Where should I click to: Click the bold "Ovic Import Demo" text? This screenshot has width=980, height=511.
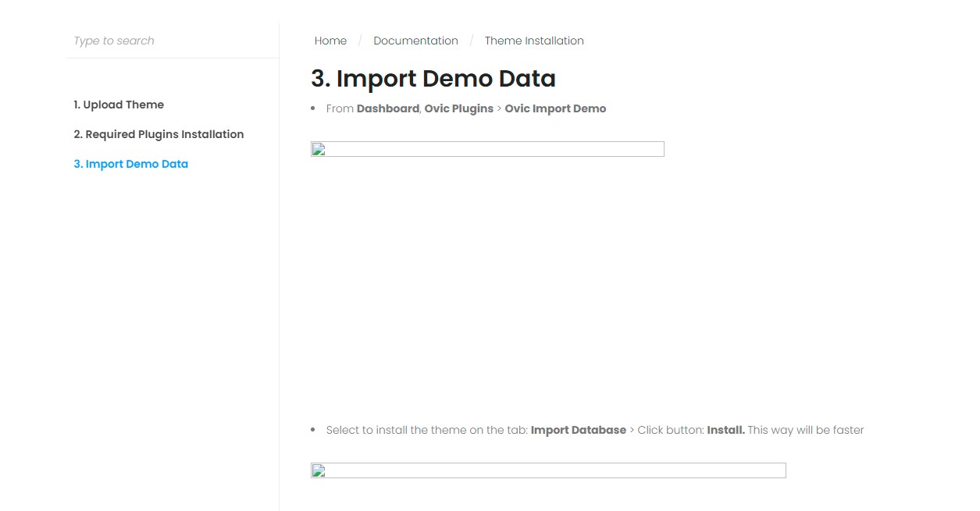point(555,108)
